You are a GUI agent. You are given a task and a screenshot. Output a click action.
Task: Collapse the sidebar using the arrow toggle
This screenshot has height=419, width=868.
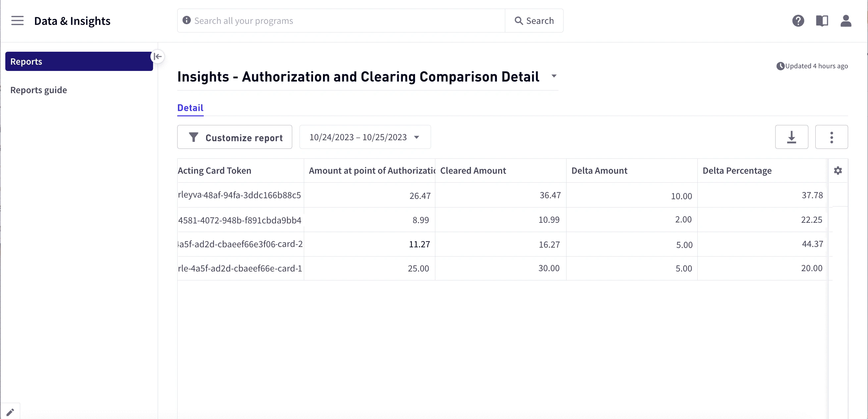157,56
